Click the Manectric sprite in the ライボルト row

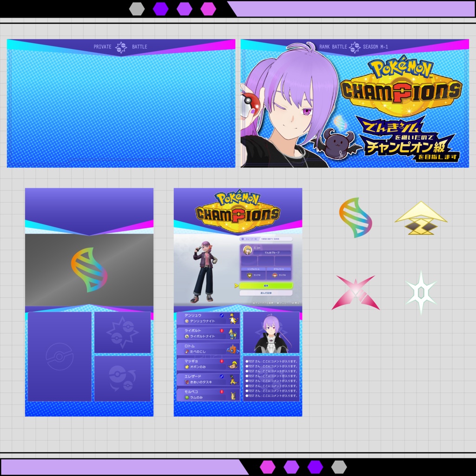pyautogui.click(x=233, y=334)
